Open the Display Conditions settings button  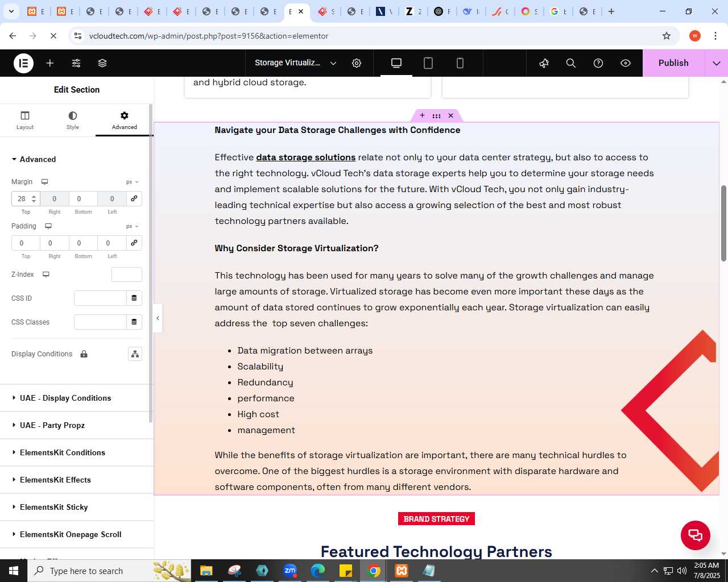pyautogui.click(x=135, y=354)
